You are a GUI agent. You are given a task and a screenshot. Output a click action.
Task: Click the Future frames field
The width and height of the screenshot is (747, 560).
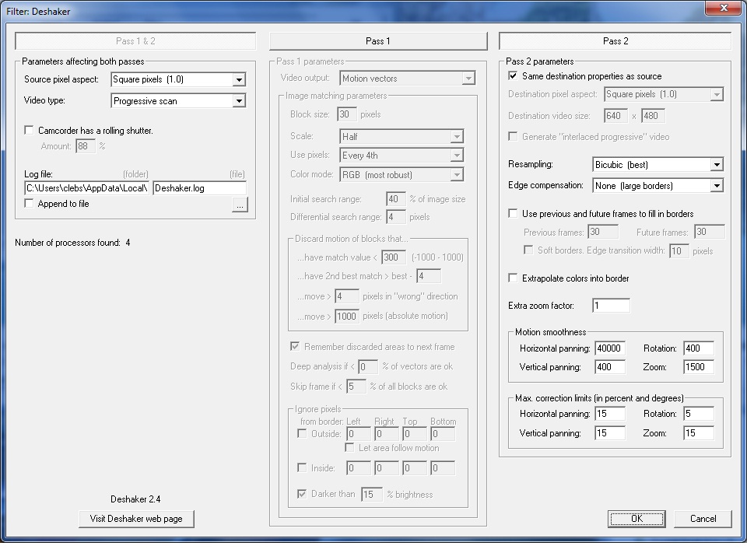point(710,232)
